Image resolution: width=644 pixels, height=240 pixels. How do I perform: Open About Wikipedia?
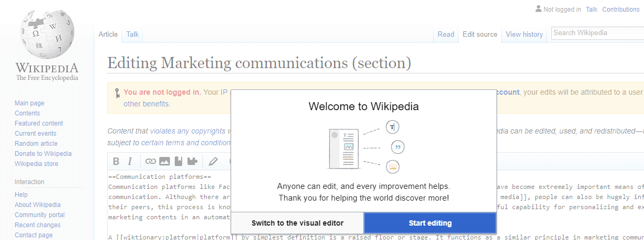[x=38, y=205]
